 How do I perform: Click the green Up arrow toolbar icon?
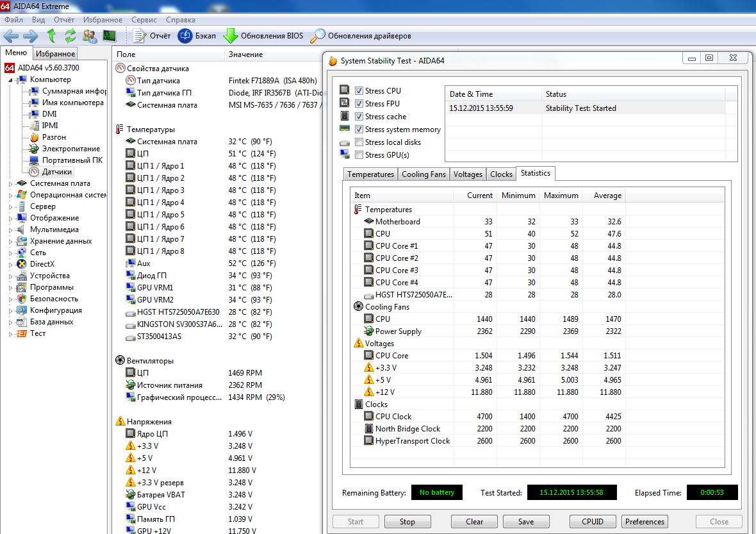point(52,36)
